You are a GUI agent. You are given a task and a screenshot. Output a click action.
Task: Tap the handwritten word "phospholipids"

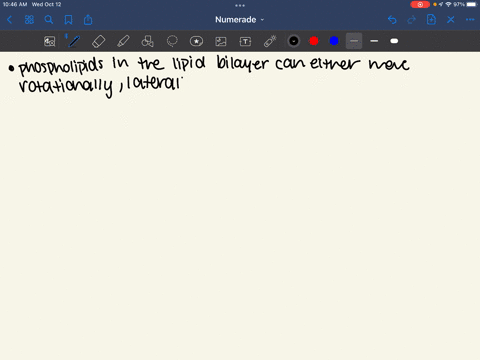pyautogui.click(x=61, y=66)
